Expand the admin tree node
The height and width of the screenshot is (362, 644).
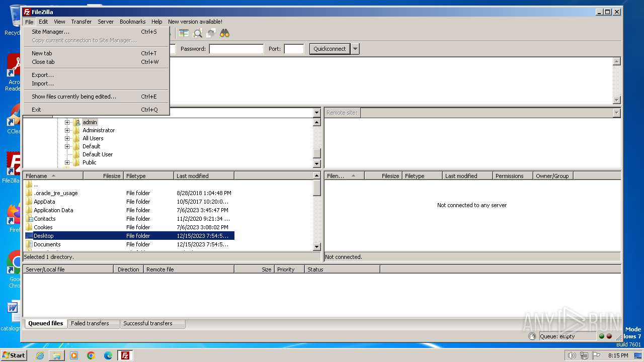[67, 122]
